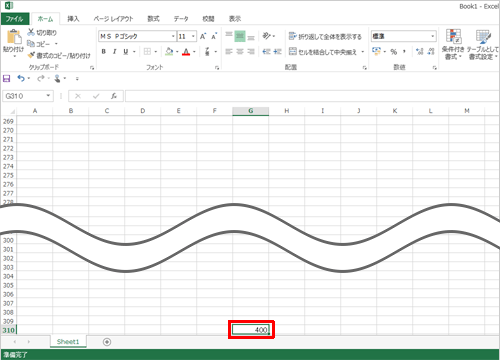Activate the Format Painter brush icon

coord(31,55)
